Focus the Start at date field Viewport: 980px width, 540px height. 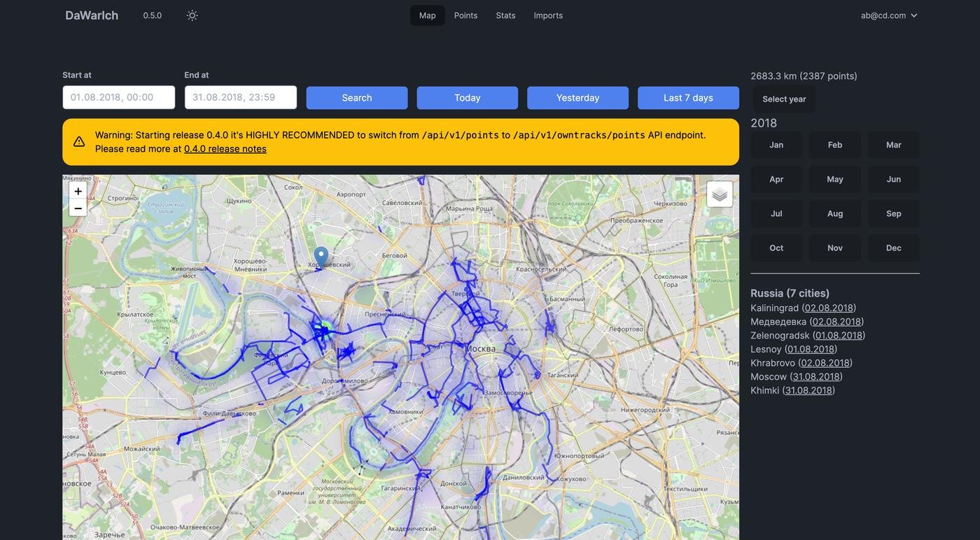118,97
